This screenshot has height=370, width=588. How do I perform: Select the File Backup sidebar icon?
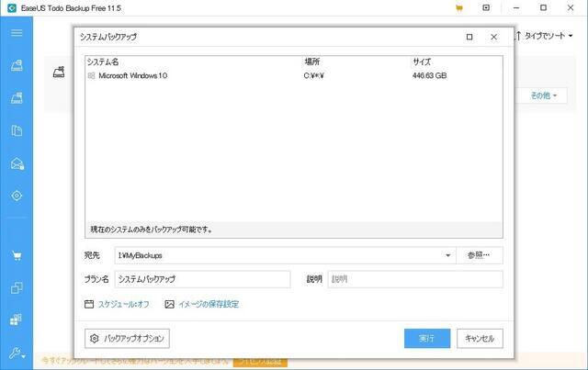17,130
